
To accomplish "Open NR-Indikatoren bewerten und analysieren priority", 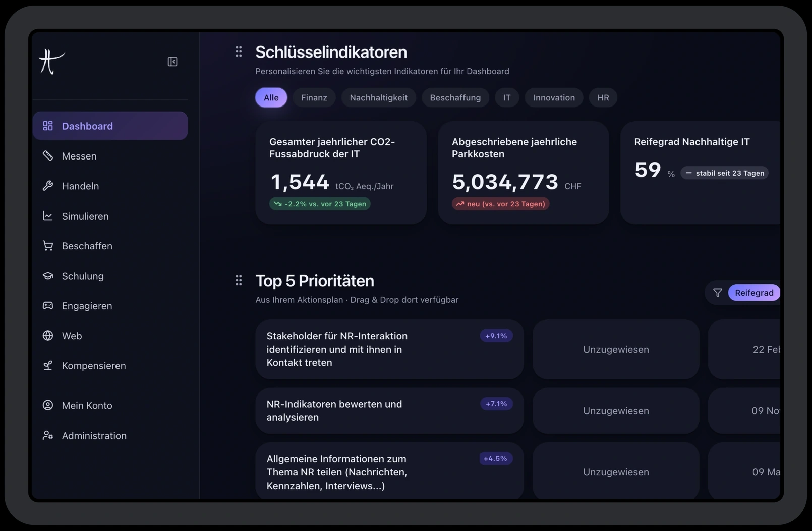I will pyautogui.click(x=389, y=410).
